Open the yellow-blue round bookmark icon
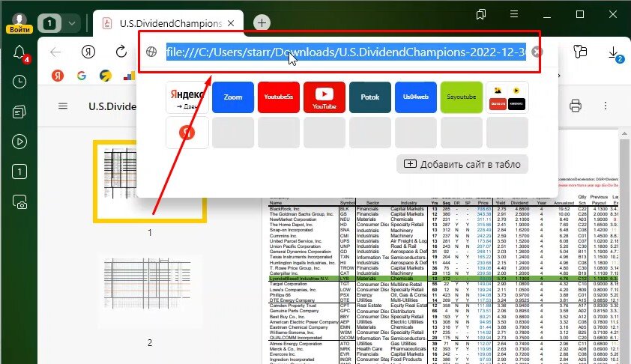Screen dimensions: 631x364 [106, 76]
